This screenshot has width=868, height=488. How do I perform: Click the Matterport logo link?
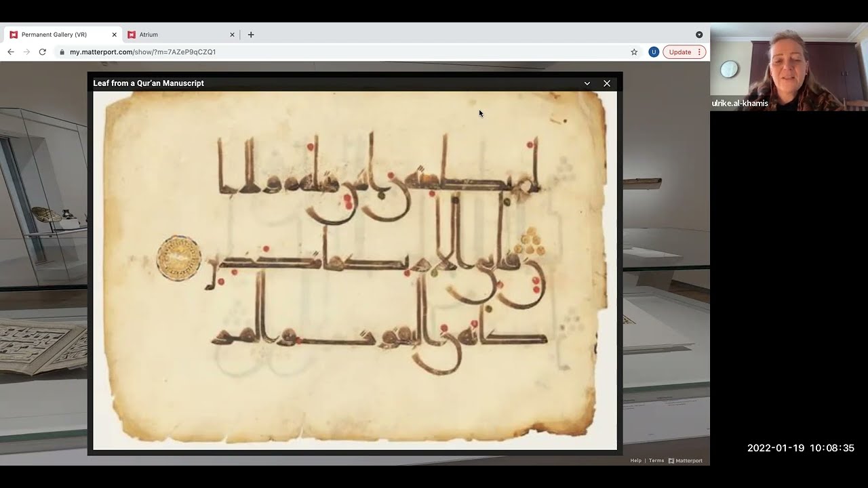pyautogui.click(x=686, y=461)
